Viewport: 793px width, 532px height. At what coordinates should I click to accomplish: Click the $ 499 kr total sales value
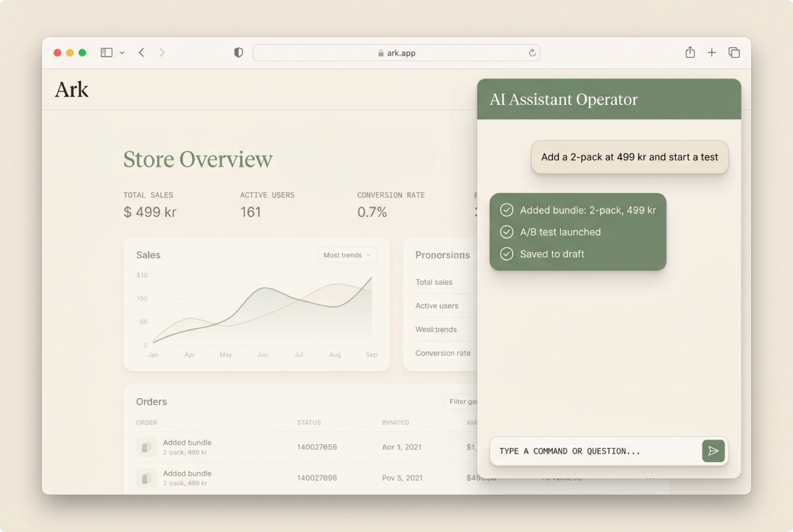coord(150,212)
